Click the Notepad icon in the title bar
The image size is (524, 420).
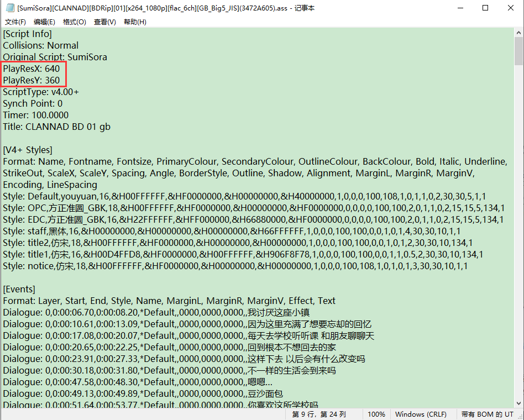(11, 8)
